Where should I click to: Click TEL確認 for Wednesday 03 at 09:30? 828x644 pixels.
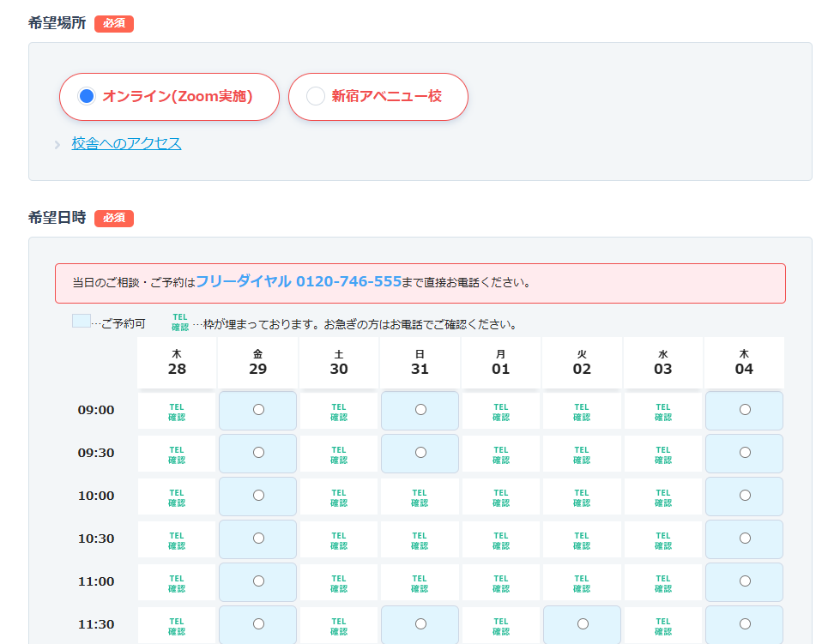[x=662, y=453]
